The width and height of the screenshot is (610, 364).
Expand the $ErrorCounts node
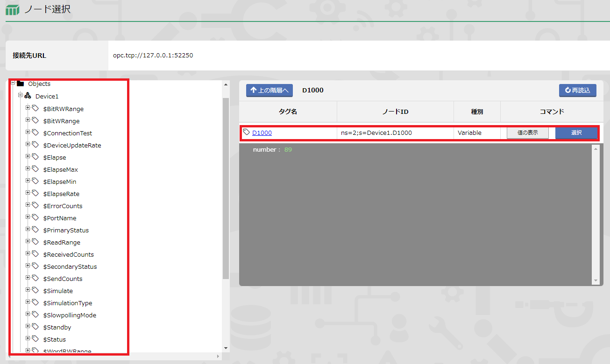28,204
